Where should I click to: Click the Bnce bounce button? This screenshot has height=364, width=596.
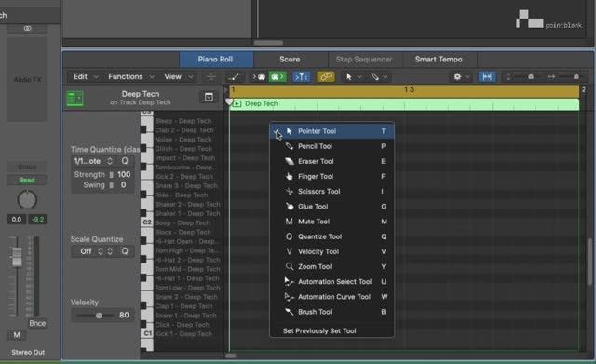click(37, 324)
